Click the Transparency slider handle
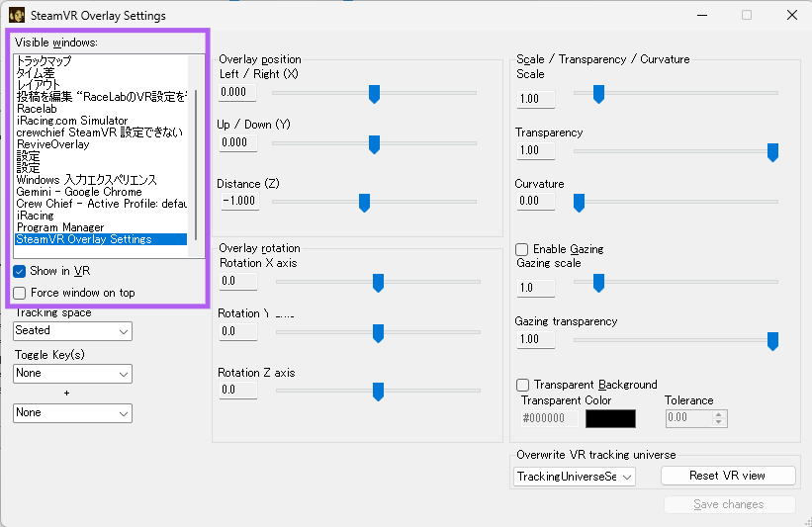812x527 pixels. (x=772, y=152)
